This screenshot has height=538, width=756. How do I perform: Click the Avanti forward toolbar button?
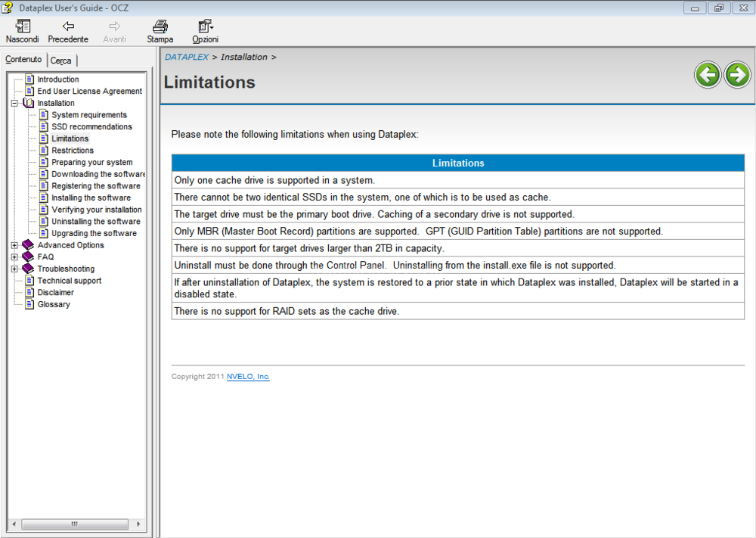114,31
